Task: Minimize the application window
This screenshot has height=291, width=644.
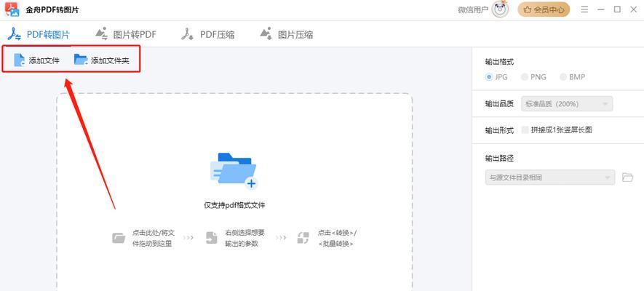Action: [x=601, y=9]
